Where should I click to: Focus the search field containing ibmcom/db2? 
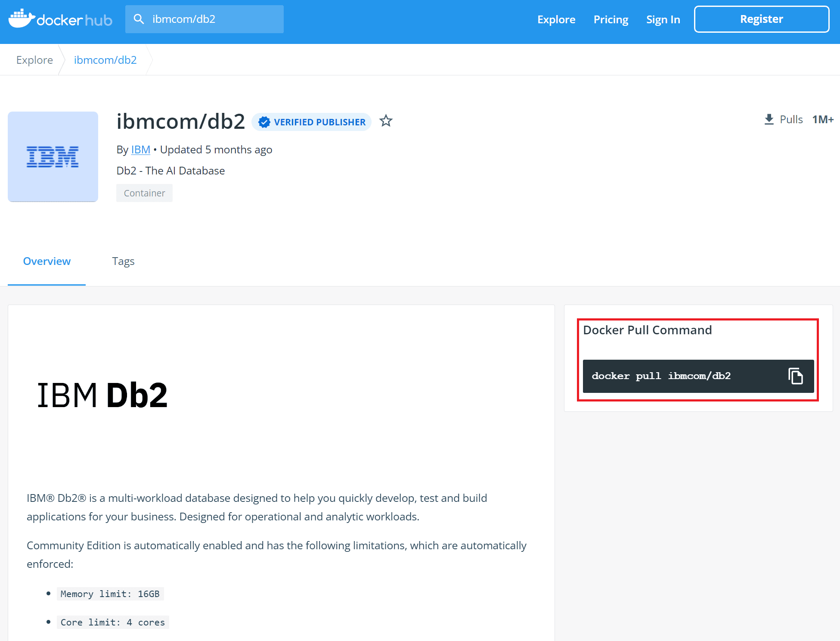tap(205, 19)
